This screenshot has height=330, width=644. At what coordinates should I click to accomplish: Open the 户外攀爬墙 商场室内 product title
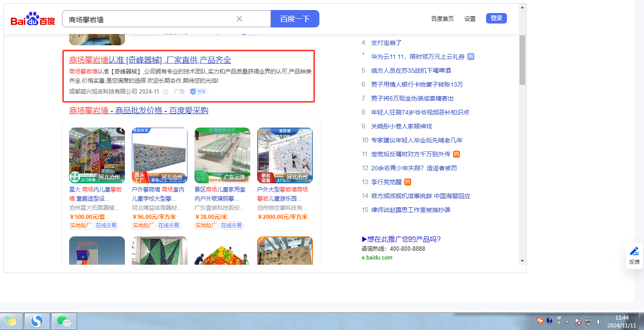click(x=159, y=194)
